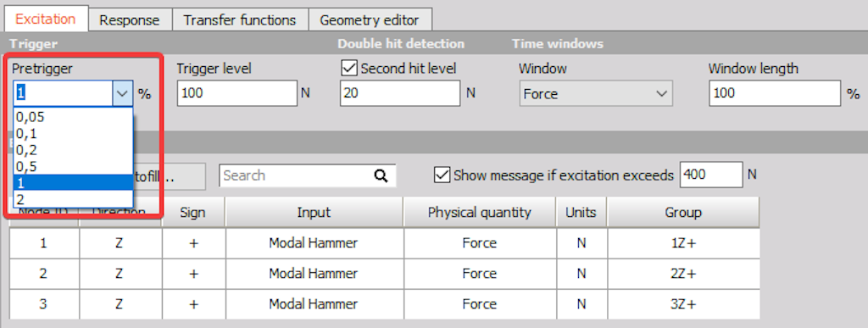Screen dimensions: 868x328
Task: Collapse the Pretrigger dropdown arrow
Action: [x=122, y=93]
